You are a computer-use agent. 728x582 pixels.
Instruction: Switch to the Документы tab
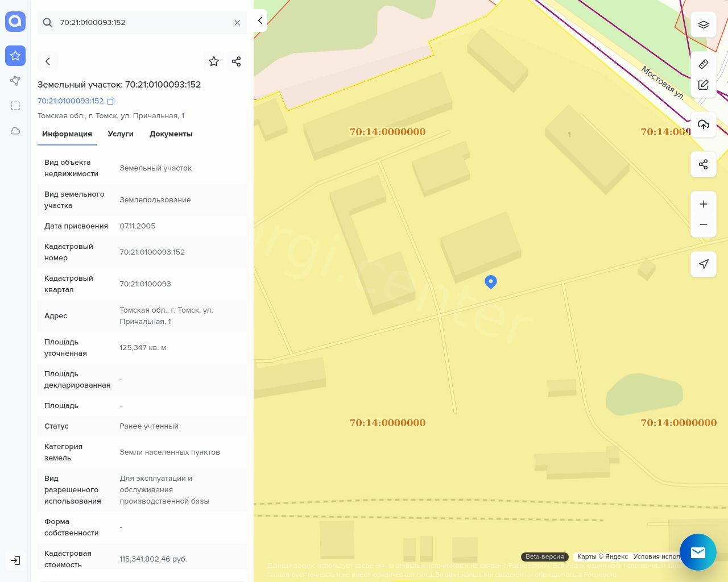pyautogui.click(x=171, y=134)
